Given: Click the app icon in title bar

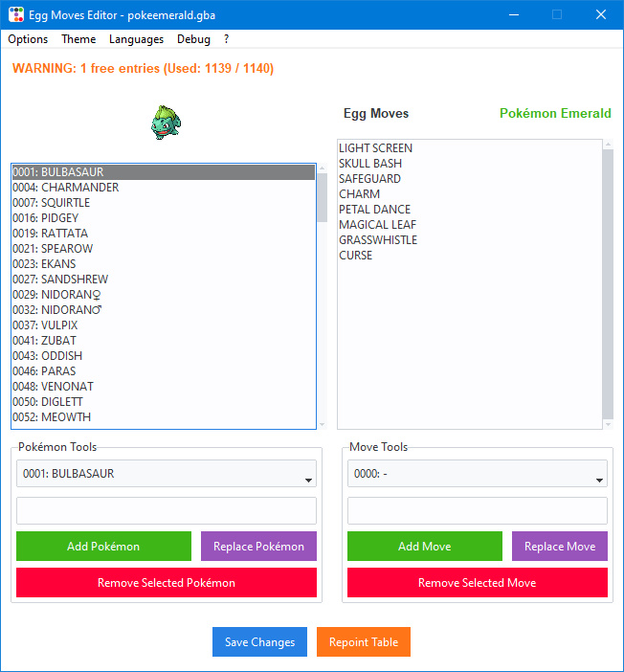Looking at the screenshot, I should [x=14, y=14].
